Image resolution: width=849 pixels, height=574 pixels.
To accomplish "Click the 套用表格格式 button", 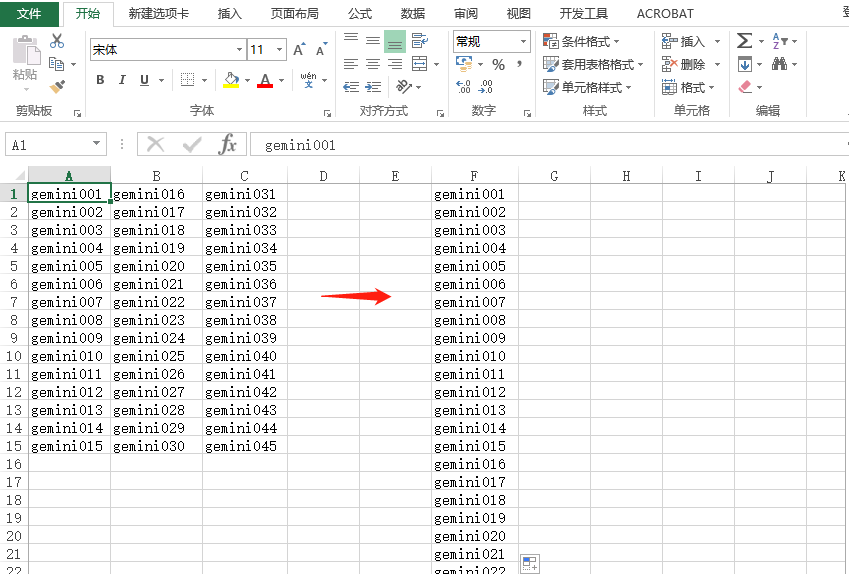I will point(593,64).
